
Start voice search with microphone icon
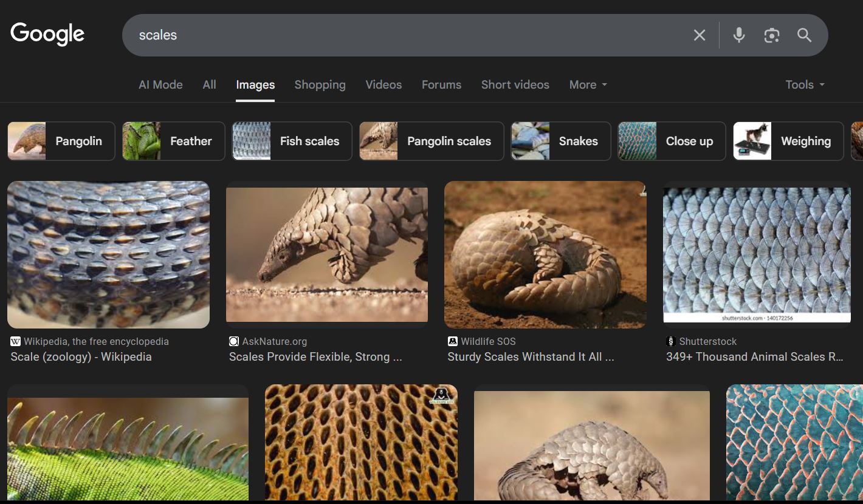click(739, 35)
